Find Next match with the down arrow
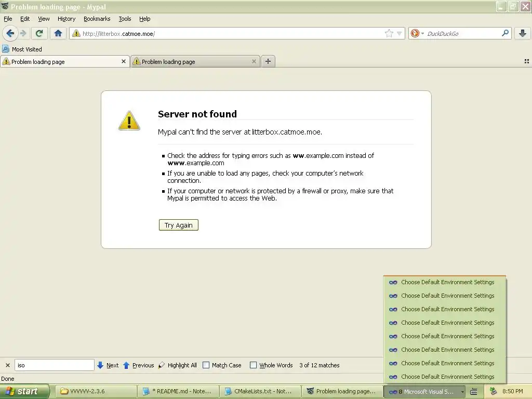 108,365
